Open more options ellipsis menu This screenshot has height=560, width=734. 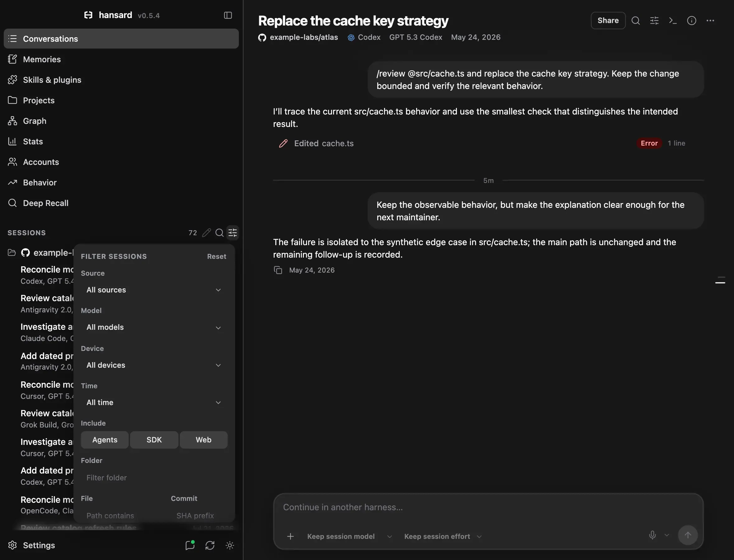pyautogui.click(x=710, y=21)
